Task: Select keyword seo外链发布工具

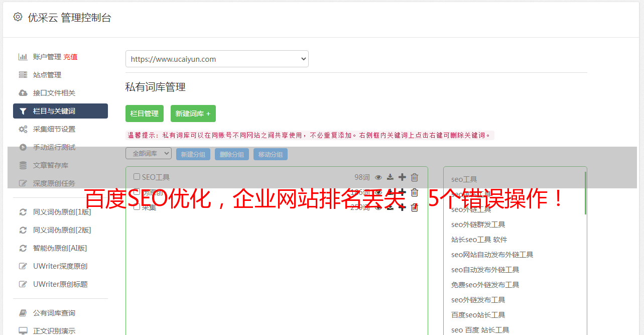Action: pyautogui.click(x=478, y=300)
